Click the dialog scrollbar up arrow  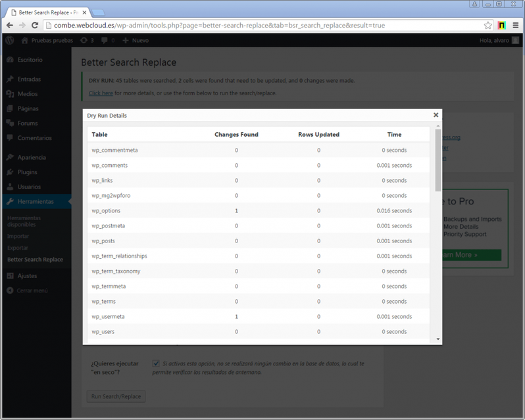[438, 126]
